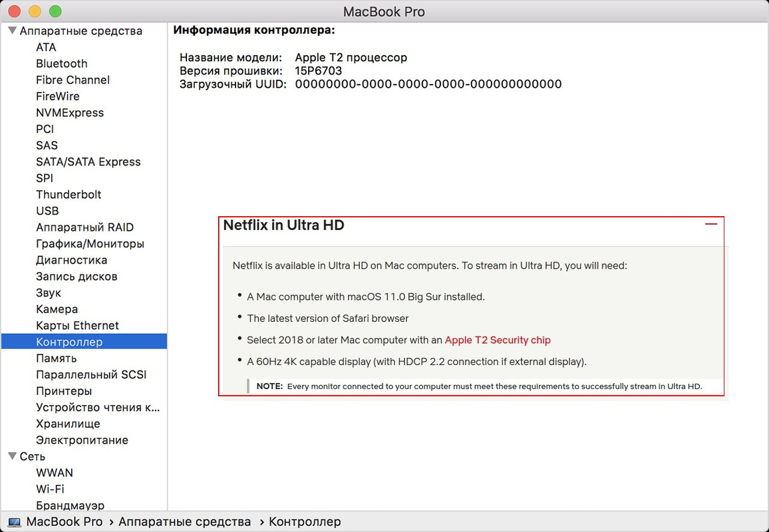Click Контроллер in the path bar
Viewport: 769px width, 532px height.
(x=305, y=522)
